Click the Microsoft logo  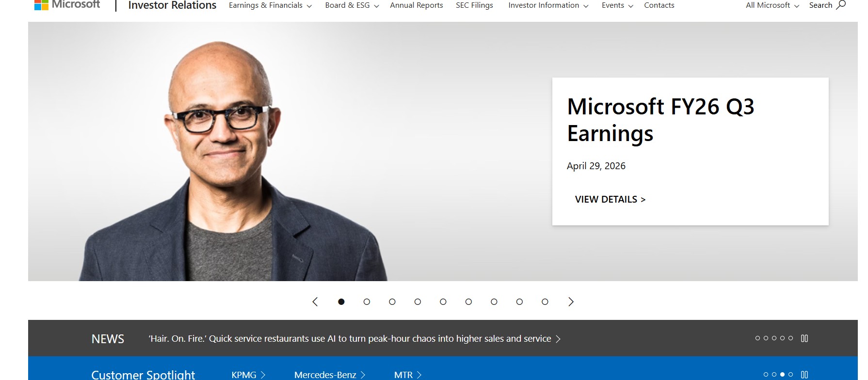coord(67,5)
